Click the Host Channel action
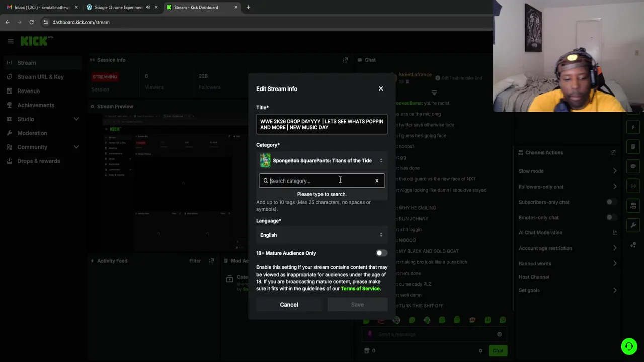 534,277
